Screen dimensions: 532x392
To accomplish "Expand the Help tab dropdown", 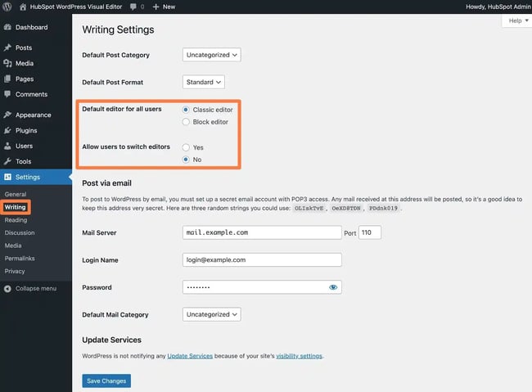I will 518,20.
